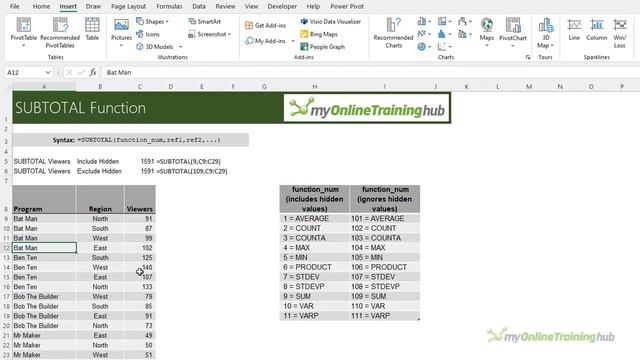Select row 12 header

point(6,248)
